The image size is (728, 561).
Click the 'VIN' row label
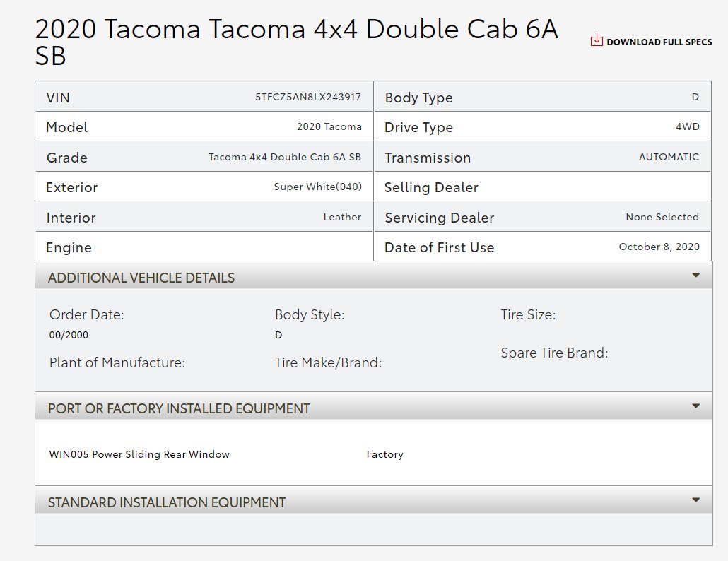pyautogui.click(x=58, y=98)
